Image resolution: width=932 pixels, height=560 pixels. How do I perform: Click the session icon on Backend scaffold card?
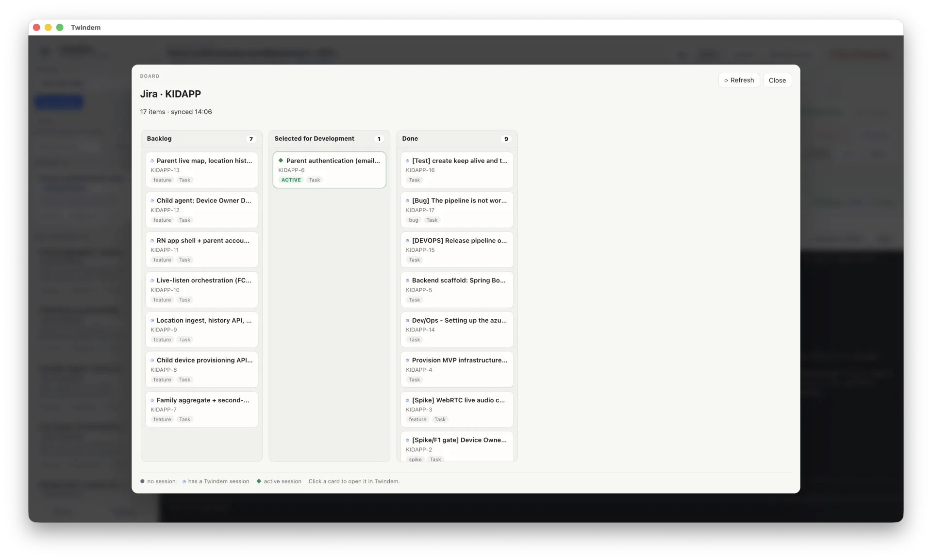(408, 280)
